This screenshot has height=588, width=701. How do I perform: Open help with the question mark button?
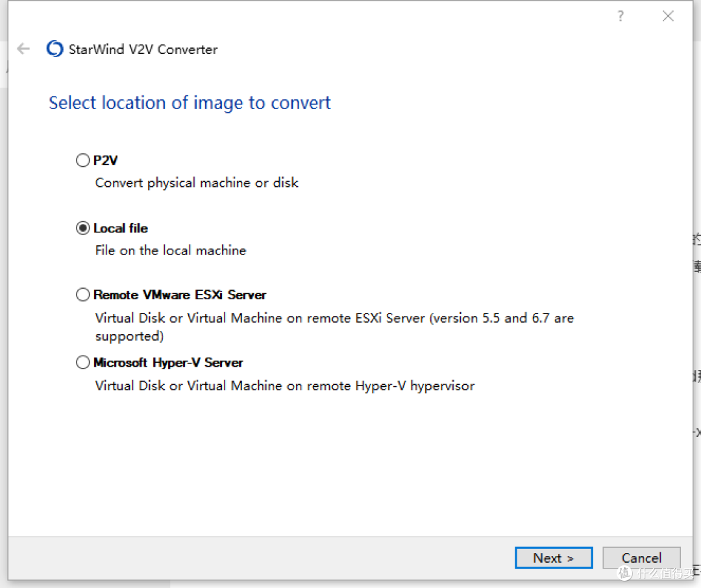coord(621,16)
